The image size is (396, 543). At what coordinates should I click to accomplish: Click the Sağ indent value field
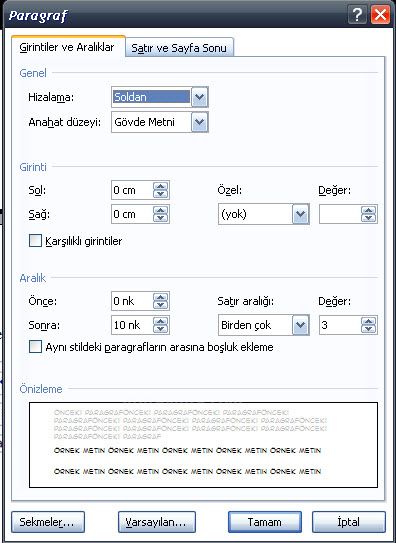132,214
